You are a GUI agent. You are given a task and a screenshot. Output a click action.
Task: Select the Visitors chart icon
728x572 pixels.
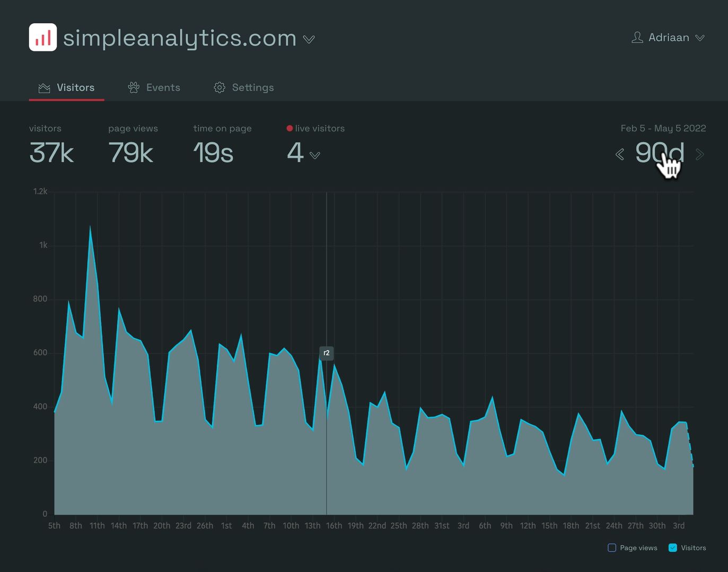[x=43, y=87]
